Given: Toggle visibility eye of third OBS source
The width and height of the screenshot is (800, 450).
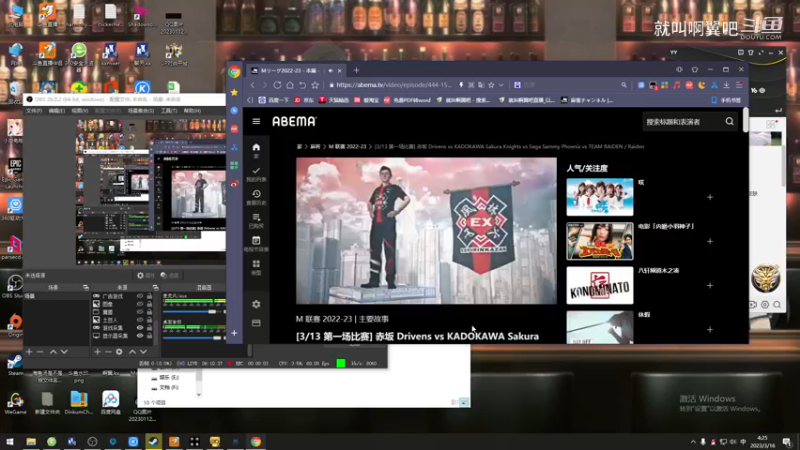Looking at the screenshot, I should click(140, 312).
